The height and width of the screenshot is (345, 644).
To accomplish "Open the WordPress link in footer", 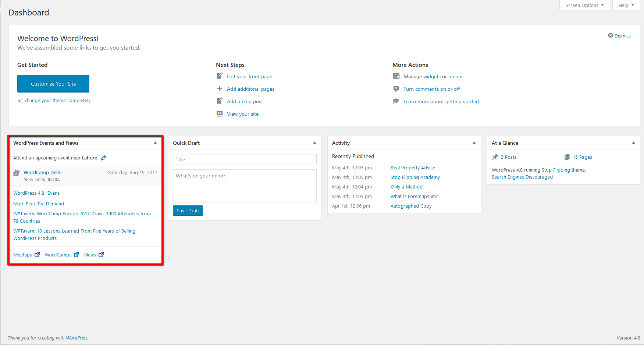I will (77, 338).
